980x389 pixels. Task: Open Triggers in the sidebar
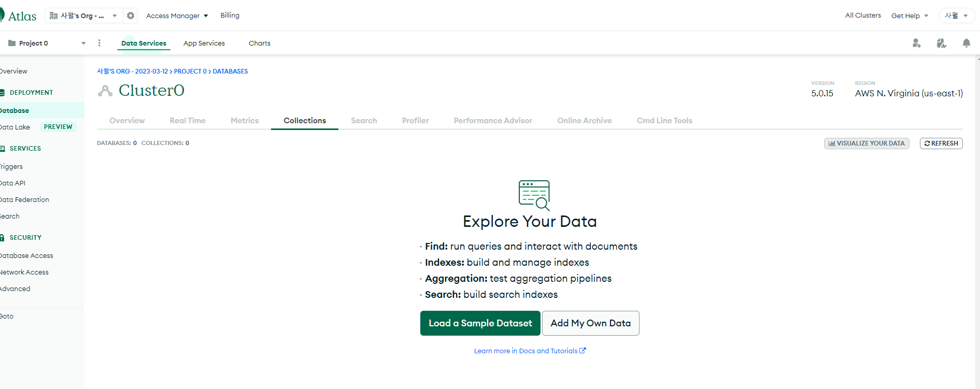[11, 167]
